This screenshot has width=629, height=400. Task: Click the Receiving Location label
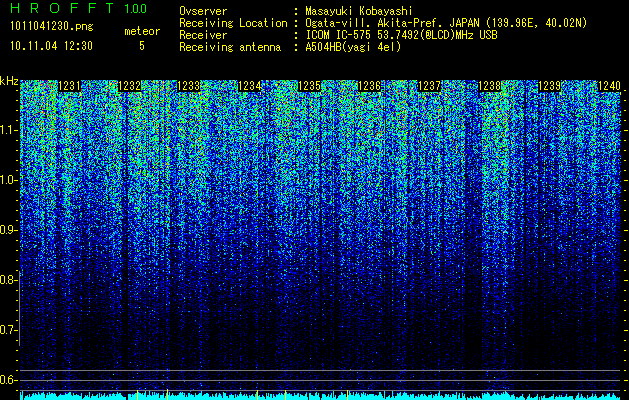(233, 24)
